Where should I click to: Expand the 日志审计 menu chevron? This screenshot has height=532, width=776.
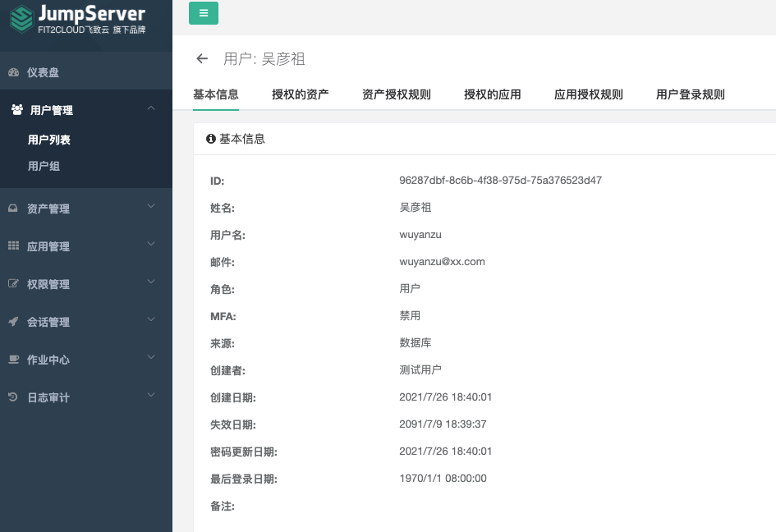151,395
